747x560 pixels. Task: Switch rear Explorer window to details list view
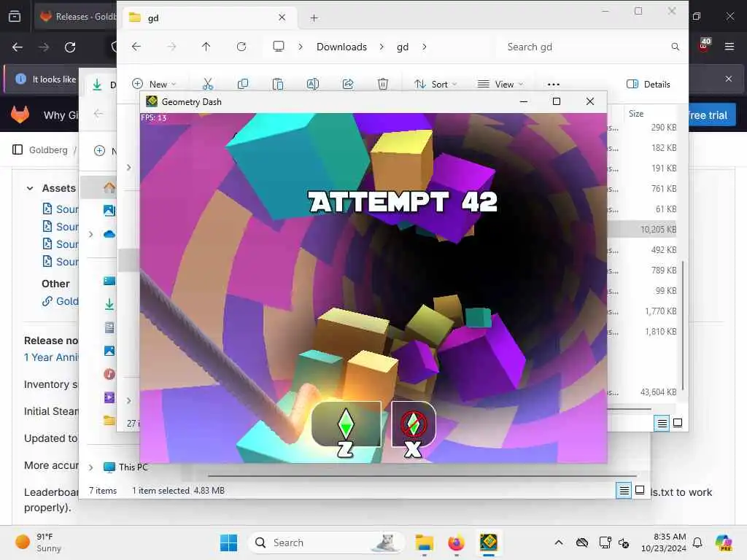point(624,491)
